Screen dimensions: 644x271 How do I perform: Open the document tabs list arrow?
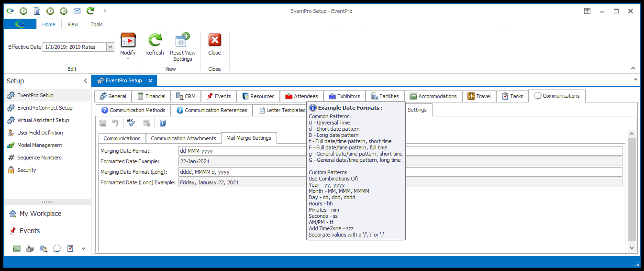point(635,79)
